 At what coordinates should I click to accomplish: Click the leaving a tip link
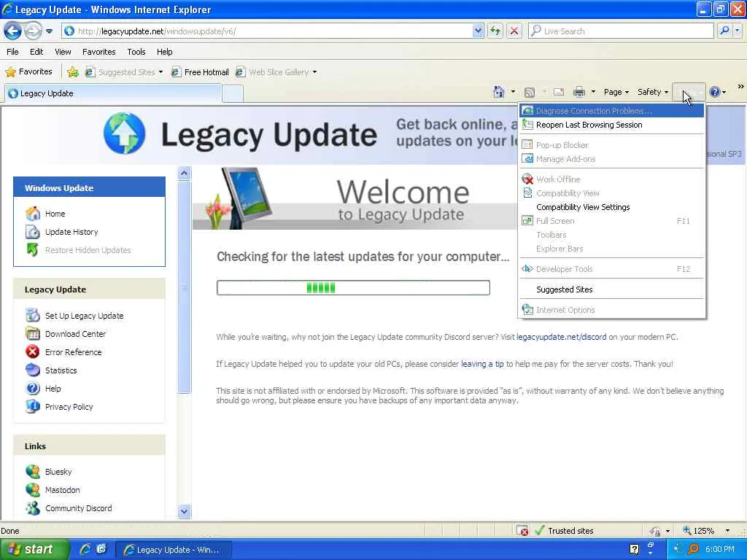482,364
